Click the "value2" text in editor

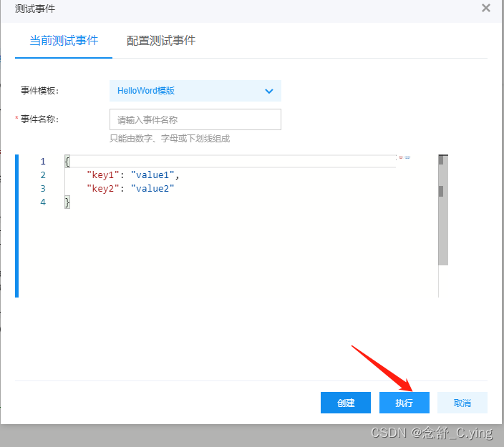point(152,189)
